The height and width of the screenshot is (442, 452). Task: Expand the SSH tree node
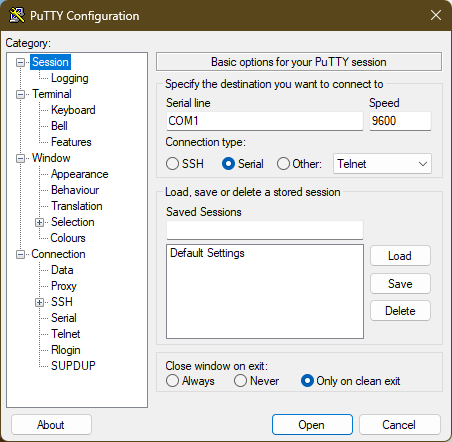[39, 302]
